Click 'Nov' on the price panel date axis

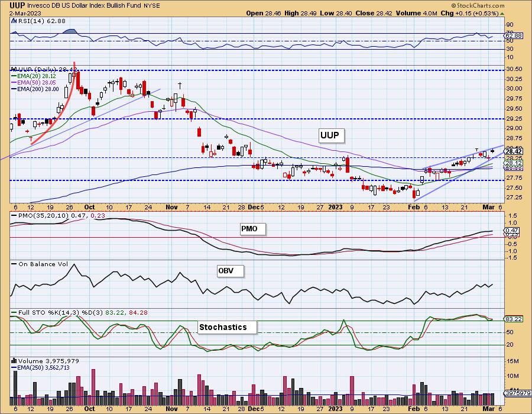(x=171, y=207)
